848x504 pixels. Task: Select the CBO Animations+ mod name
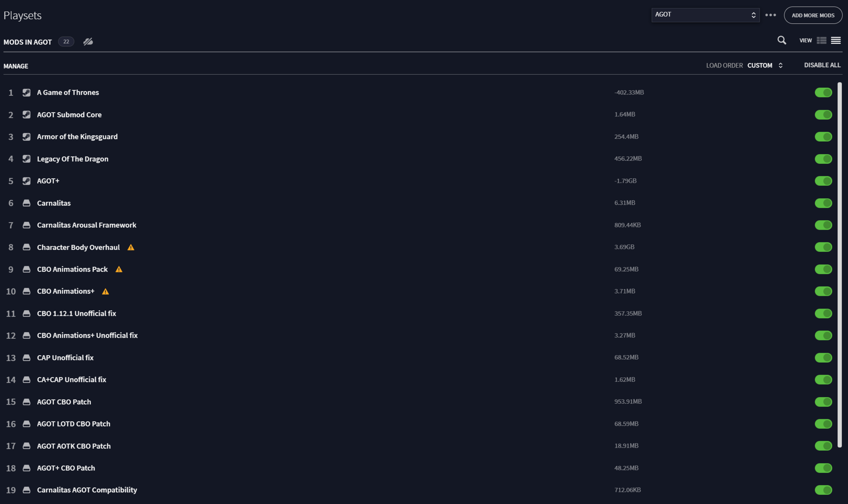coord(66,291)
